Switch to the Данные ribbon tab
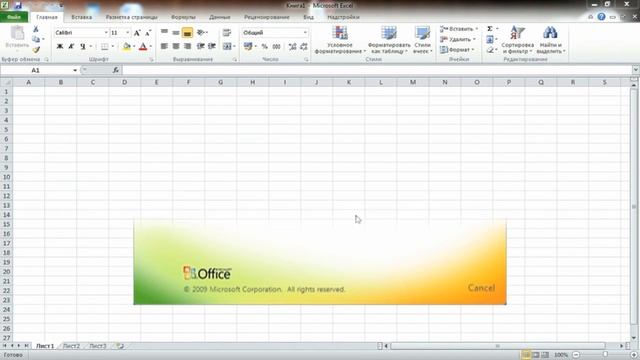The width and height of the screenshot is (640, 360). coord(220,17)
